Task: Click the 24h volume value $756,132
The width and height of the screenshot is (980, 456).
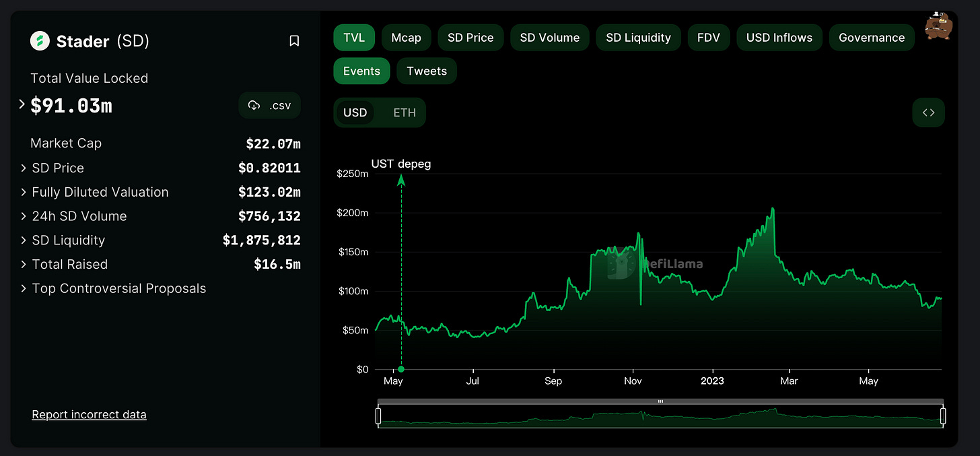Action: click(x=269, y=217)
